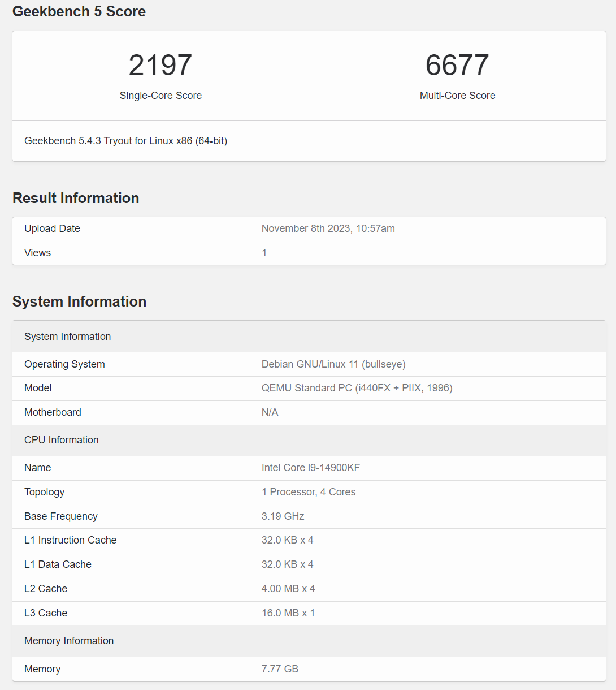
Task: Click the CPU Information section header
Action: 309,440
